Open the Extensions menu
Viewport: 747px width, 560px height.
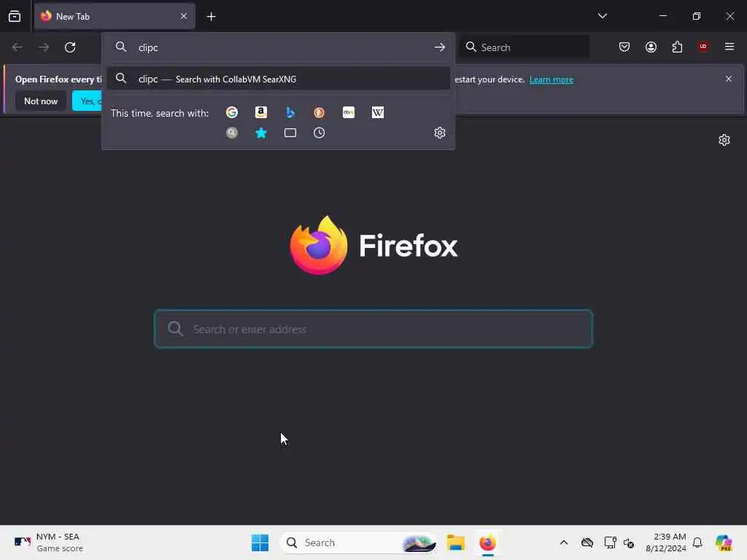pos(677,47)
